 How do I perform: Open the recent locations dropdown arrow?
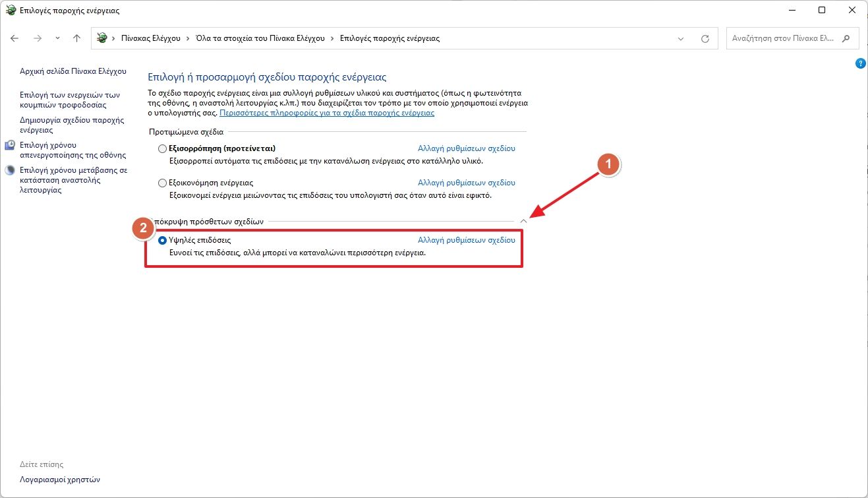(x=58, y=38)
